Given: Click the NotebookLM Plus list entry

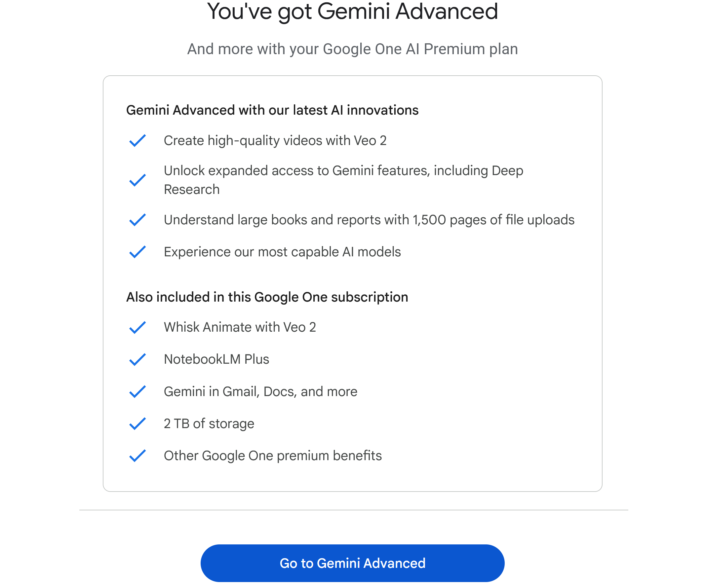Looking at the screenshot, I should point(216,359).
